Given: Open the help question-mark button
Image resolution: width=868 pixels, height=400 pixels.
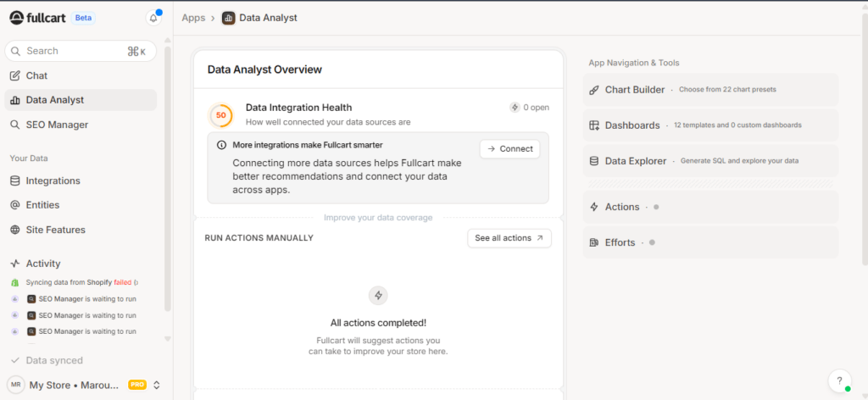Looking at the screenshot, I should (x=839, y=381).
